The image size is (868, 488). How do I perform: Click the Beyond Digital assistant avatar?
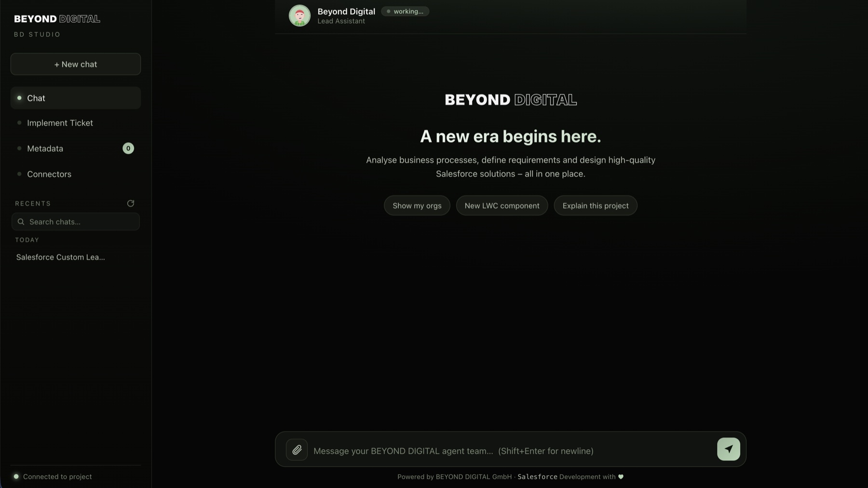(x=299, y=15)
